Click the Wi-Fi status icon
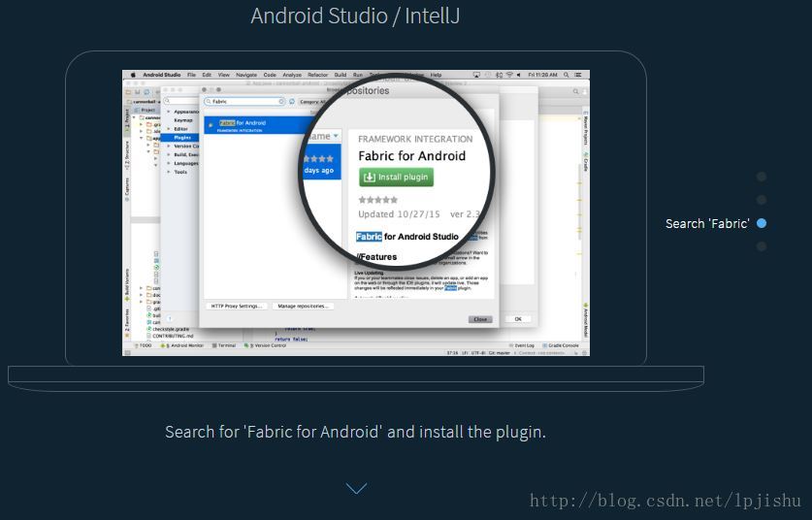The image size is (812, 520). tap(509, 75)
